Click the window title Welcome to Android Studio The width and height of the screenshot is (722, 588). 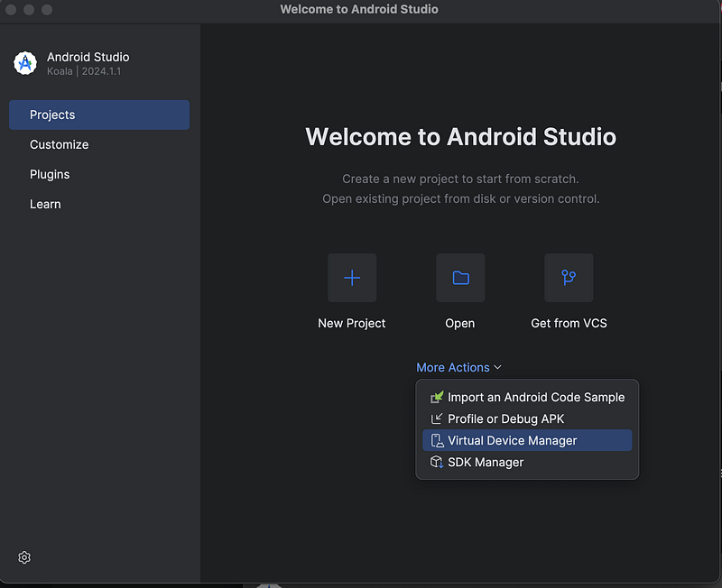pyautogui.click(x=359, y=9)
